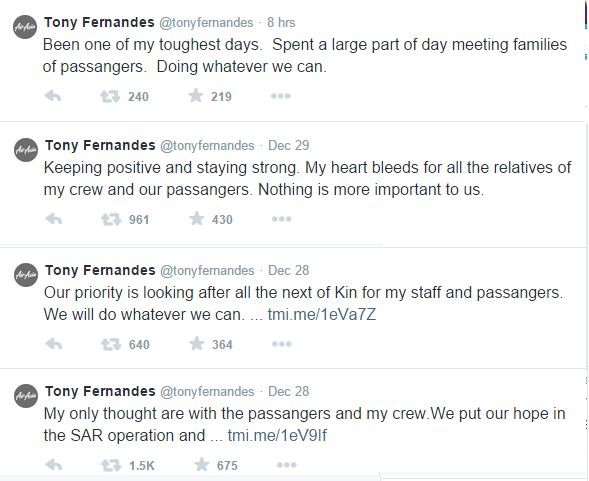This screenshot has width=589, height=481.
Task: Open the Dec 29 tweet timestamp
Action: click(288, 145)
